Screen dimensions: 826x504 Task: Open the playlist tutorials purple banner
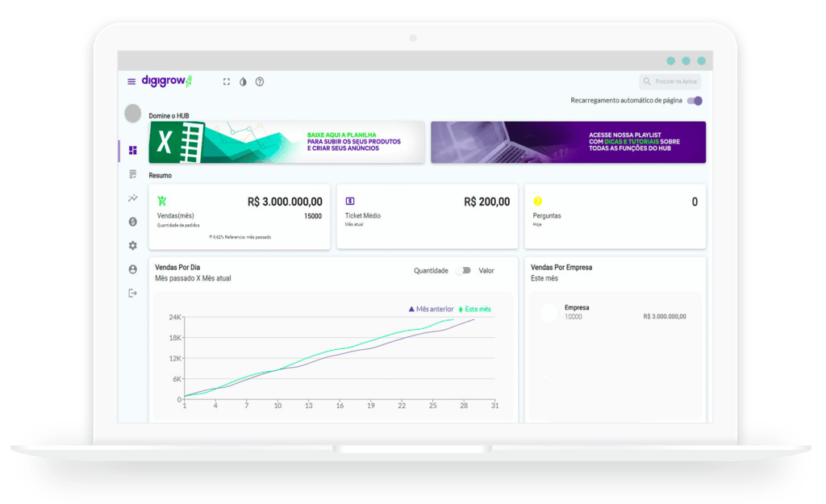(x=568, y=143)
